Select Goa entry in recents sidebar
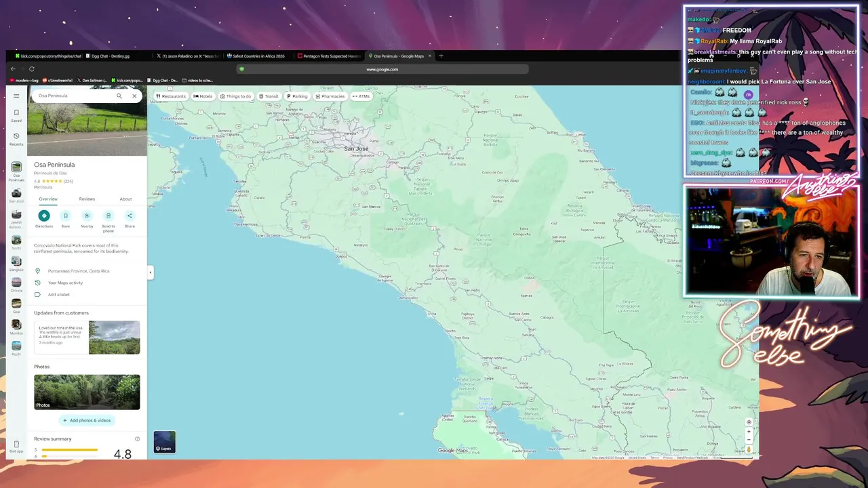The image size is (868, 488). point(16,305)
